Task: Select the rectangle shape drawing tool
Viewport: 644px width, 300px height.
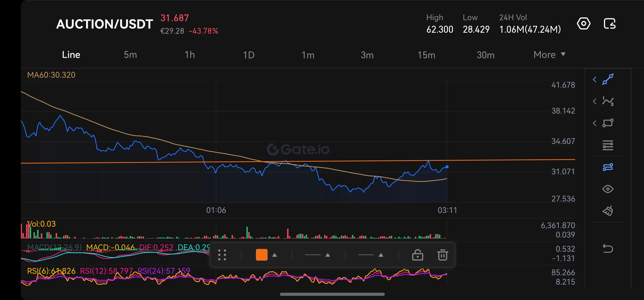Action: tap(608, 123)
